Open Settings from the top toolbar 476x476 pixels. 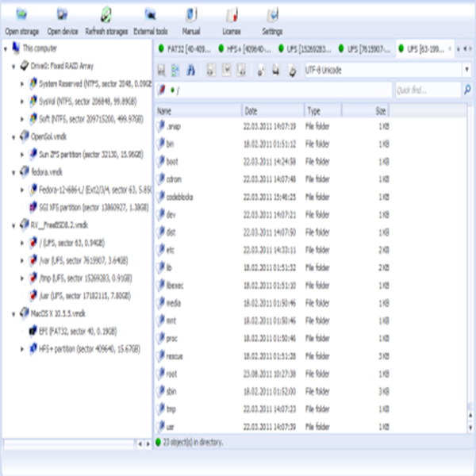273,14
